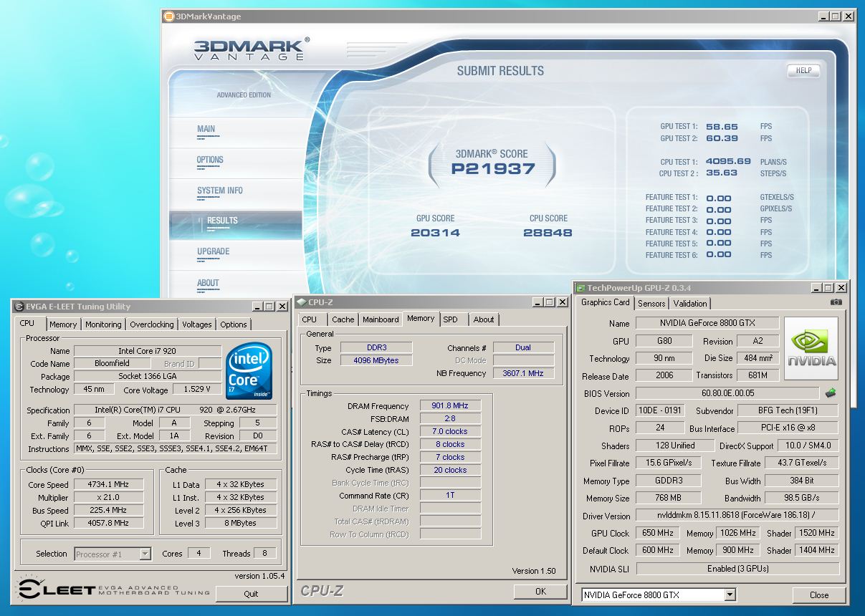
Task: Click the GPU Test 1 value 58.65
Action: (722, 127)
